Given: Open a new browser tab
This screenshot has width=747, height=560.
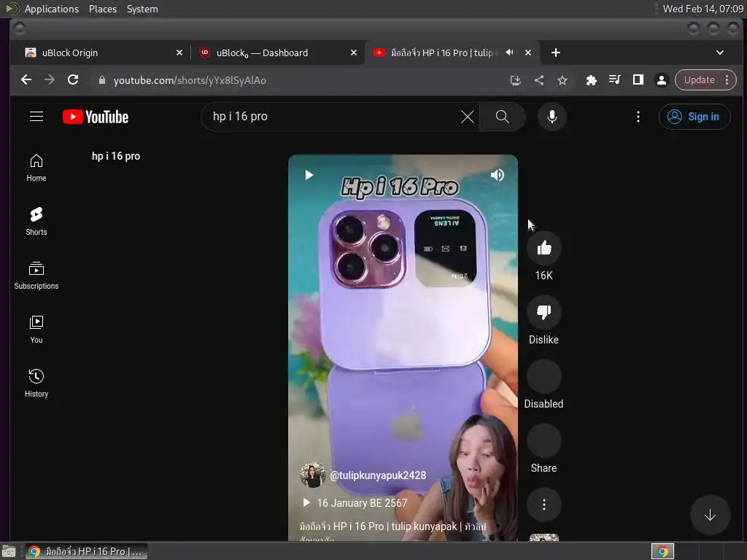Looking at the screenshot, I should [x=555, y=52].
